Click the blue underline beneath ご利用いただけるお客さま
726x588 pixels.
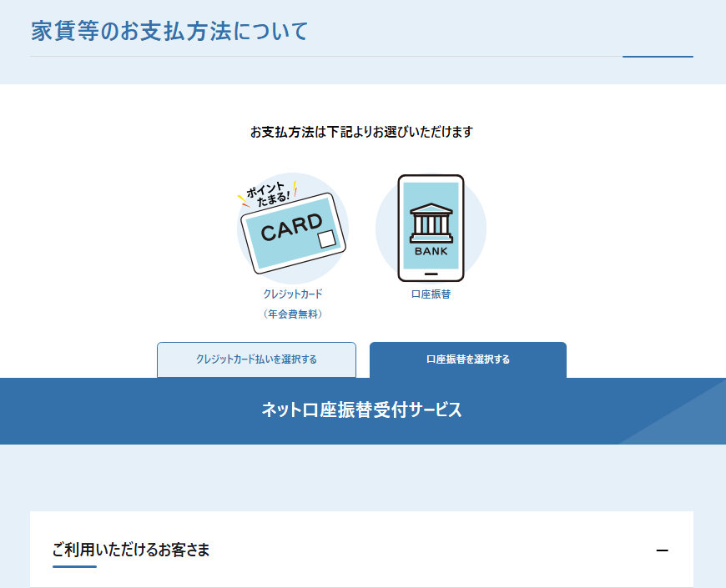click(74, 567)
